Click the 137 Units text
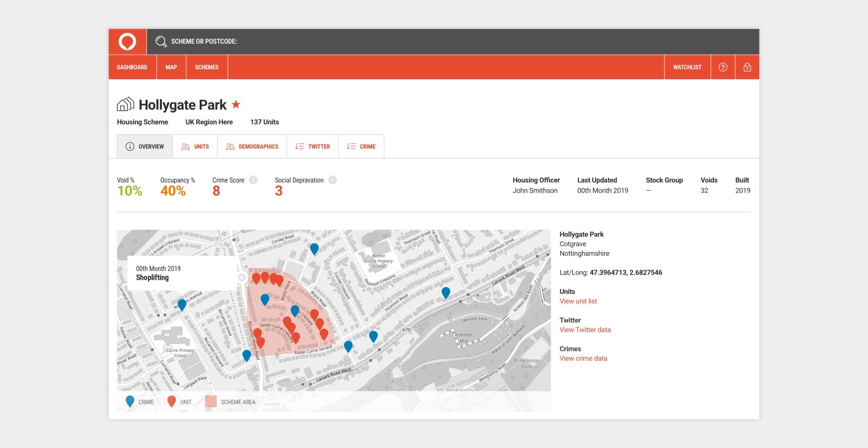This screenshot has height=448, width=868. (264, 122)
